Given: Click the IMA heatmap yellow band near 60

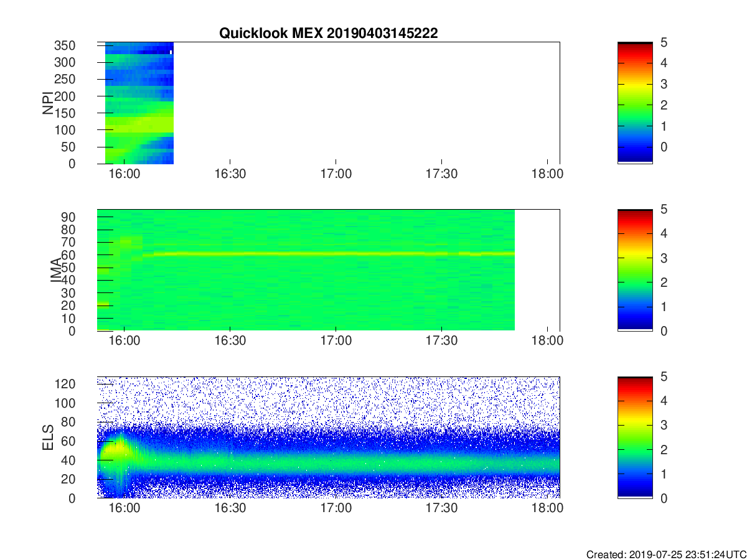Looking at the screenshot, I should tap(329, 254).
